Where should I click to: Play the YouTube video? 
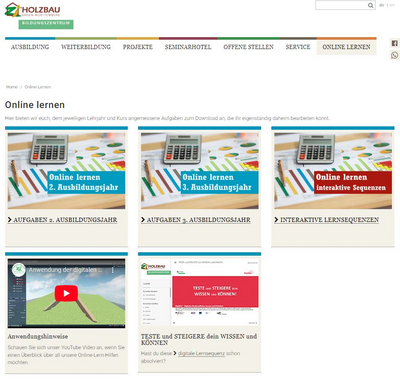66,293
